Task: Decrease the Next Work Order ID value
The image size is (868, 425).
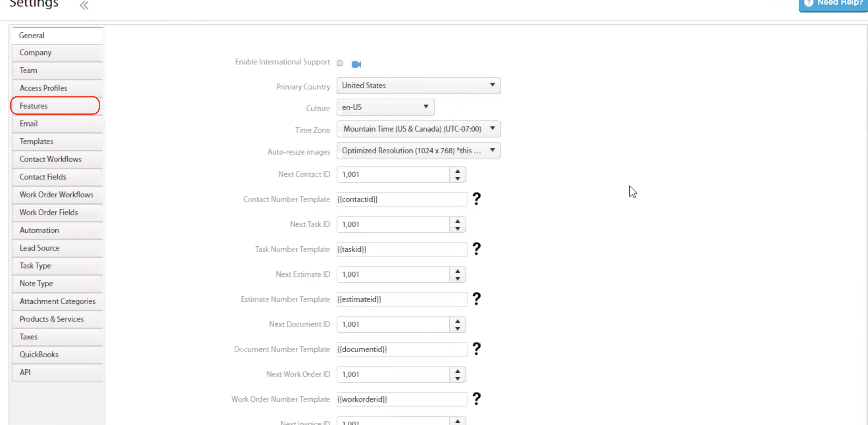Action: pos(457,378)
